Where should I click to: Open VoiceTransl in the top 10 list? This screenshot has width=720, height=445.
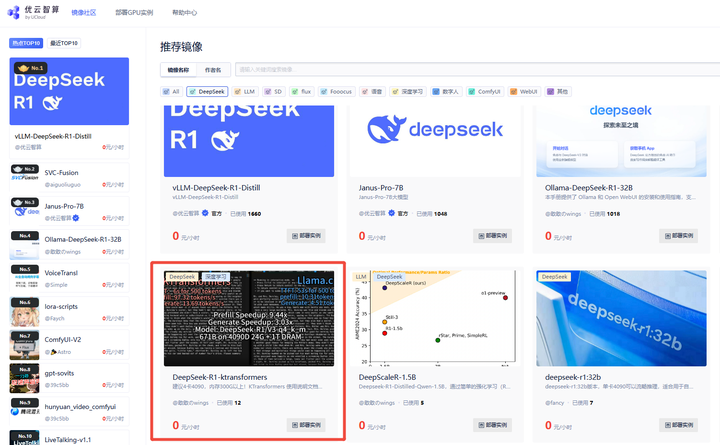(61, 273)
